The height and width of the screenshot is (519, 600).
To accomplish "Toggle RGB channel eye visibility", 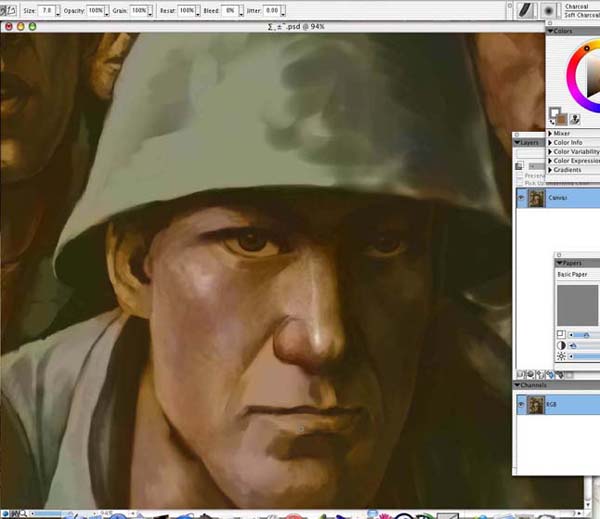I will [x=521, y=405].
